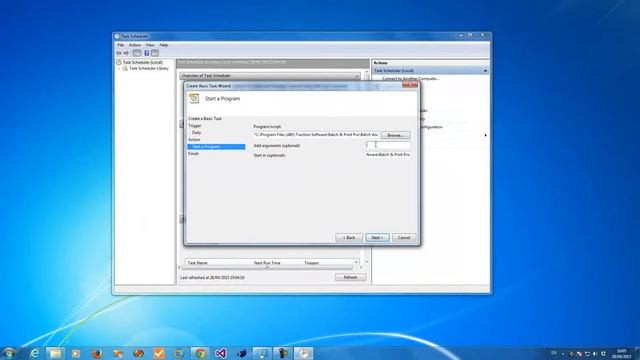Click the Add arguments (optional) field
Screen dimensions: 640x360
(388, 145)
